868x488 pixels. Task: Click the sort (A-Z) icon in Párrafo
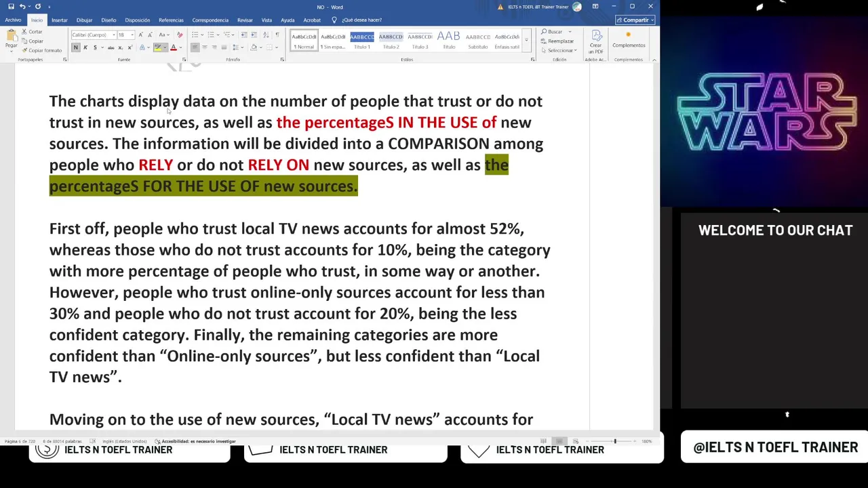tap(264, 35)
